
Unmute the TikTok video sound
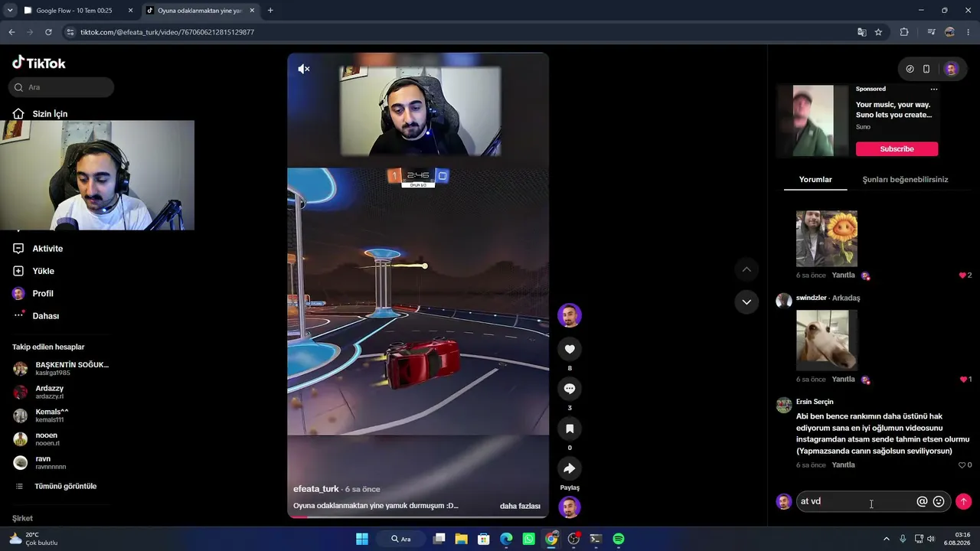(304, 69)
